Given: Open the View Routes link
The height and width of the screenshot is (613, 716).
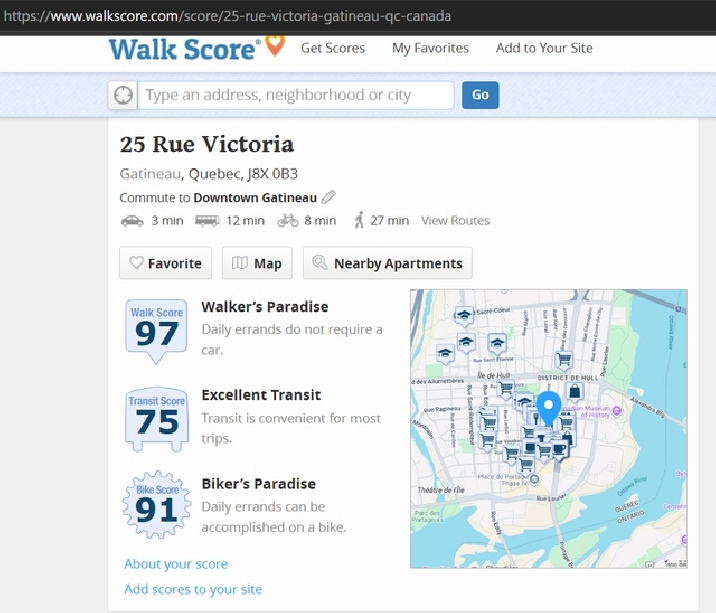Looking at the screenshot, I should point(455,221).
